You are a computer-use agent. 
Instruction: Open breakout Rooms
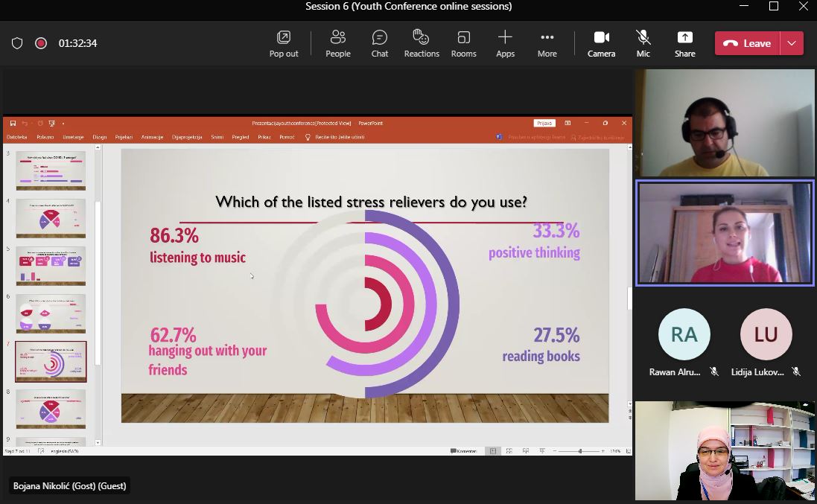coord(463,43)
